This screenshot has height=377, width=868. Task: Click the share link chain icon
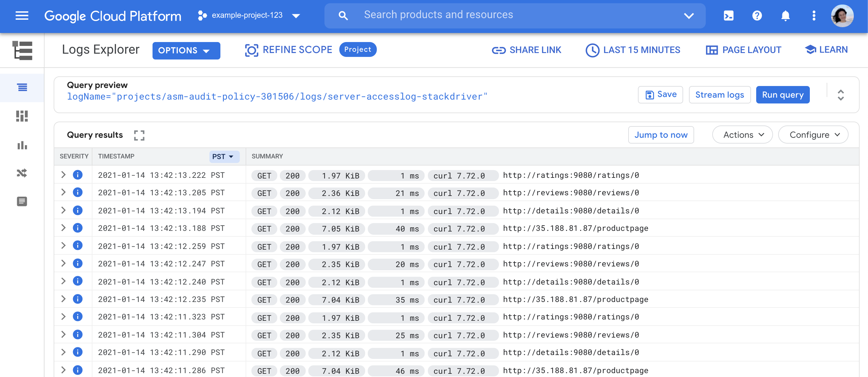click(496, 49)
